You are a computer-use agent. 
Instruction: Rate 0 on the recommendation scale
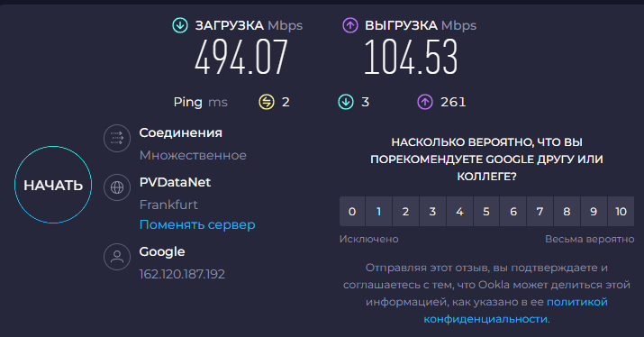352,211
